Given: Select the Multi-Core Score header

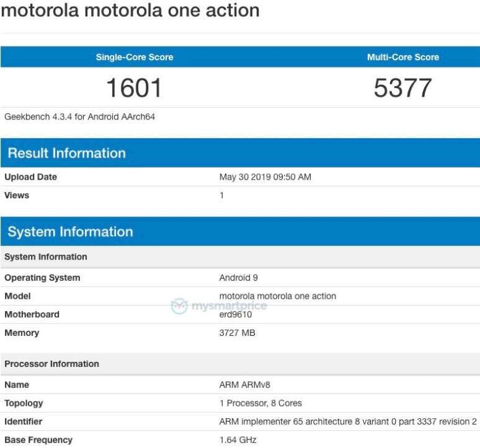Looking at the screenshot, I should click(x=402, y=57).
